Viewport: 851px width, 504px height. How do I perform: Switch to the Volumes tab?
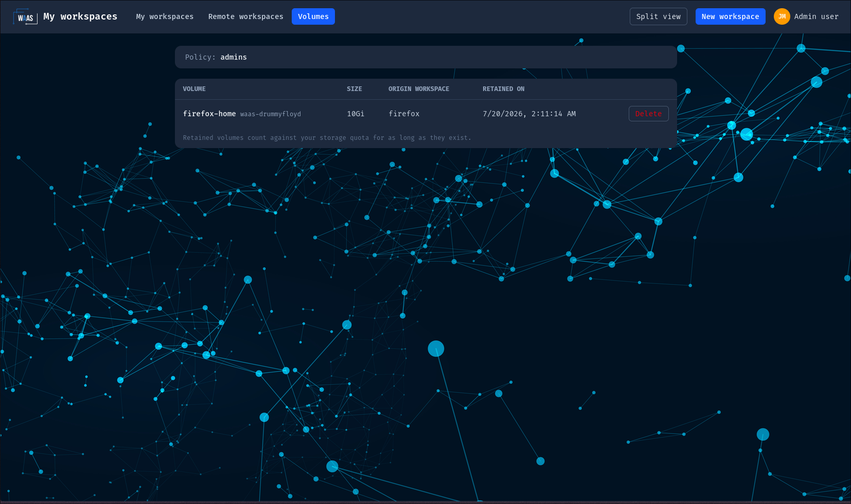click(313, 16)
